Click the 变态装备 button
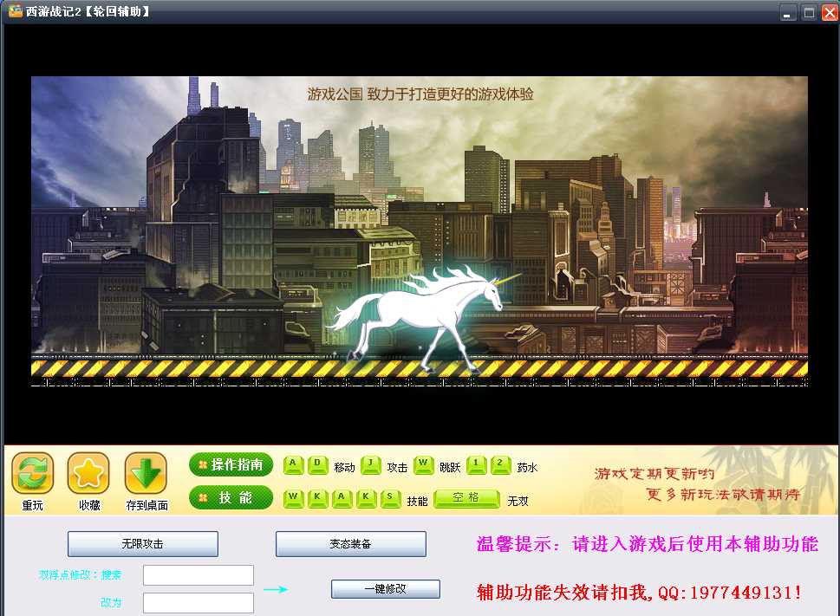This screenshot has height=616, width=840. [x=351, y=544]
